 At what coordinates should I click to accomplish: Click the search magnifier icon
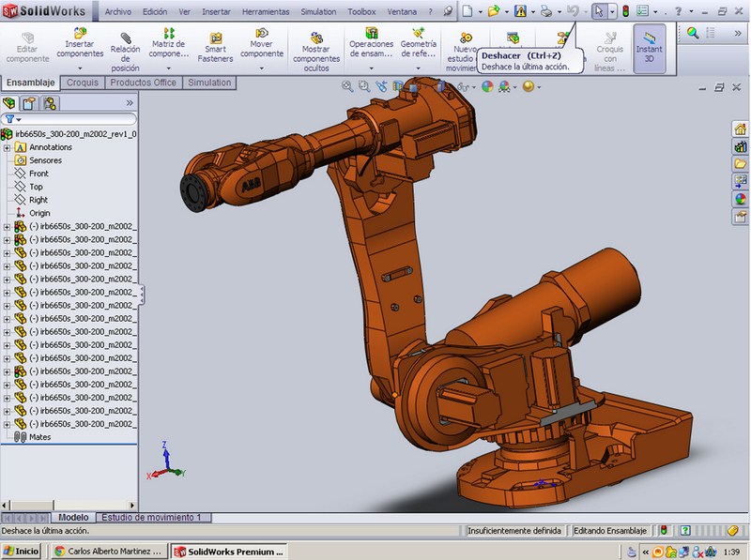click(x=693, y=33)
